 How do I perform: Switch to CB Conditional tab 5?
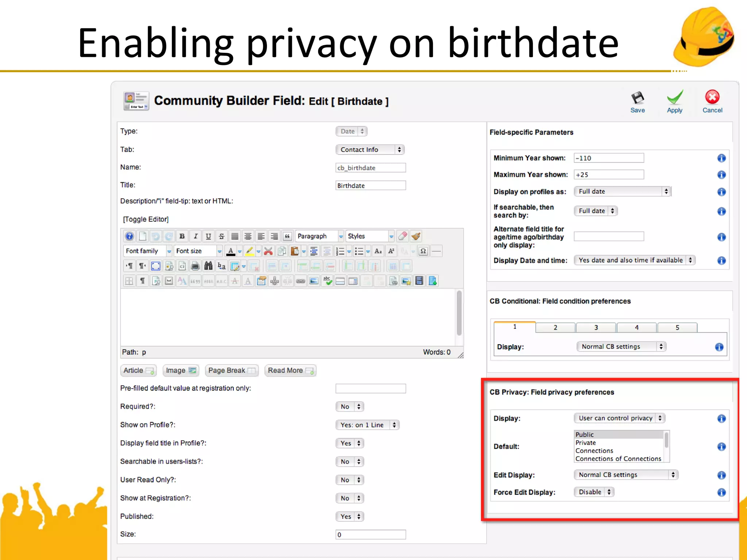677,327
